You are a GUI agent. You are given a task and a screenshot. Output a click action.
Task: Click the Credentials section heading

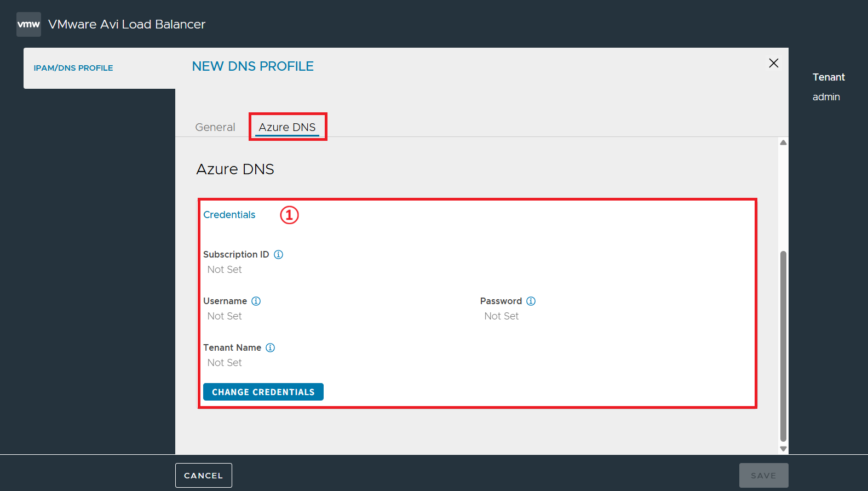click(x=229, y=215)
